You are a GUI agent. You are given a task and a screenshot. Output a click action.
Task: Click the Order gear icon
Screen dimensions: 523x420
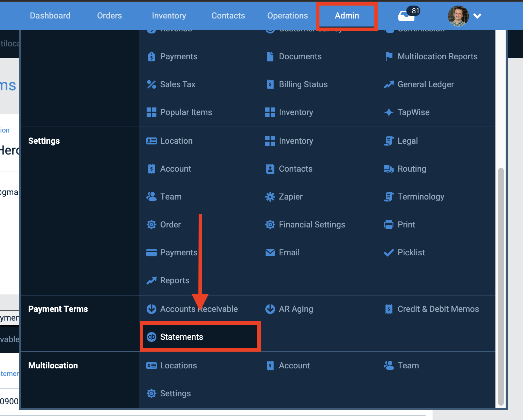(x=151, y=225)
